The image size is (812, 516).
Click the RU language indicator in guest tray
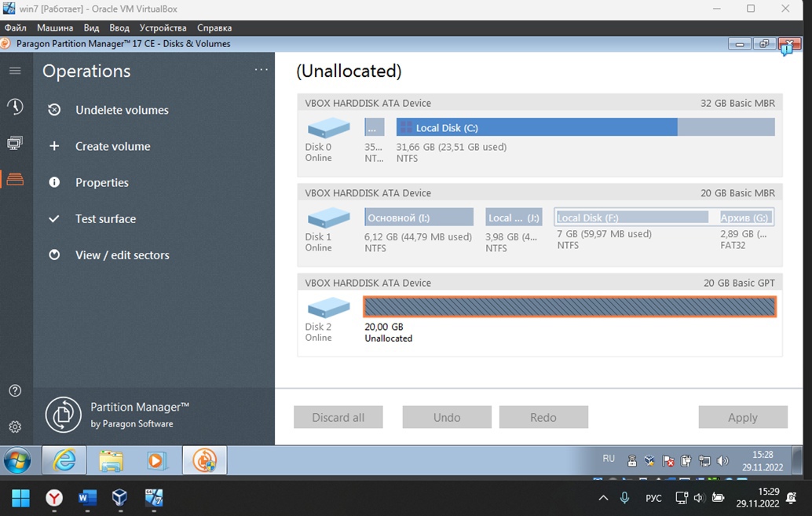609,459
